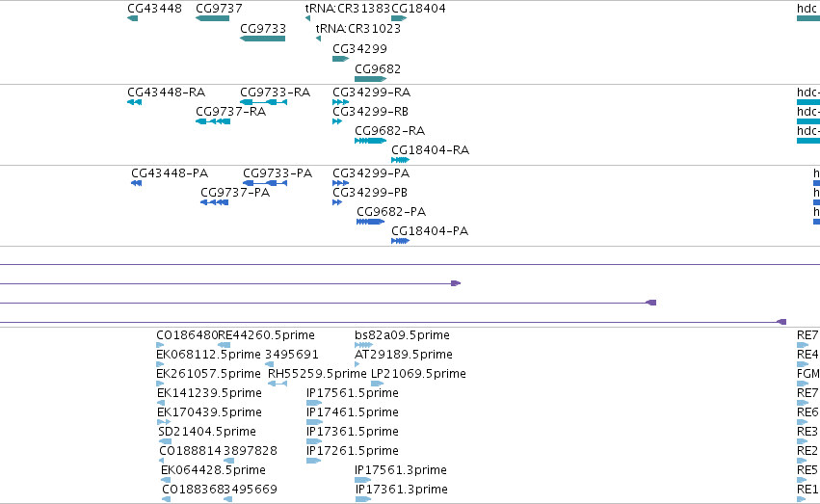Open the CG9682-PA CDS label
This screenshot has height=504, width=820.
pyautogui.click(x=391, y=212)
